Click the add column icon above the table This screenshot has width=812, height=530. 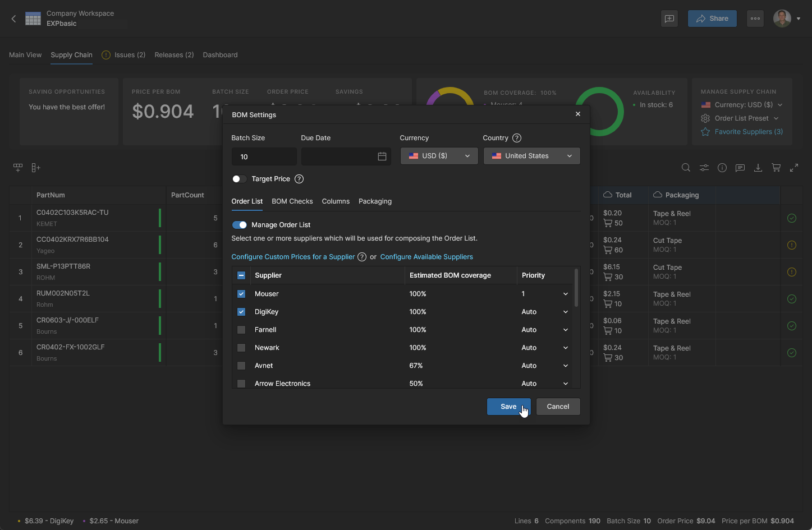tap(36, 168)
